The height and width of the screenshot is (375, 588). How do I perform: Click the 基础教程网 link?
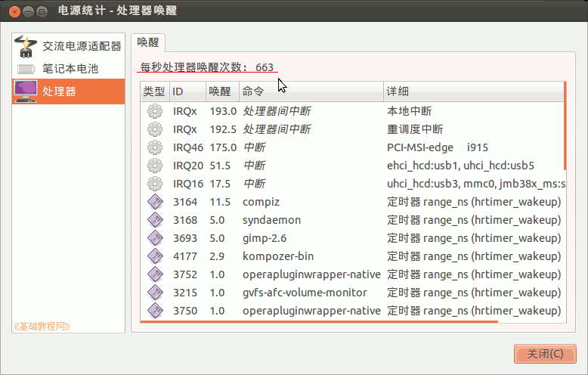pos(42,327)
